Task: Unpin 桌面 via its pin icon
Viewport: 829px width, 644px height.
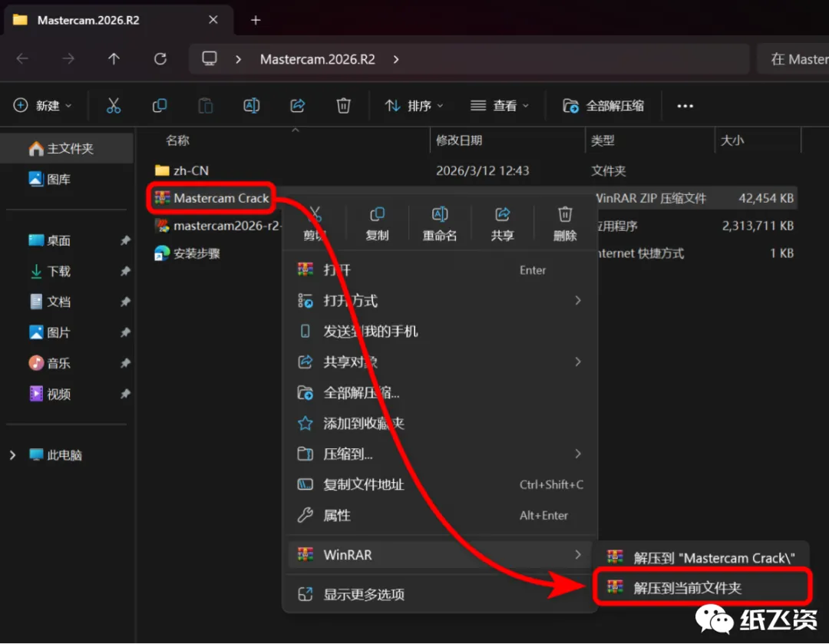Action: tap(125, 240)
